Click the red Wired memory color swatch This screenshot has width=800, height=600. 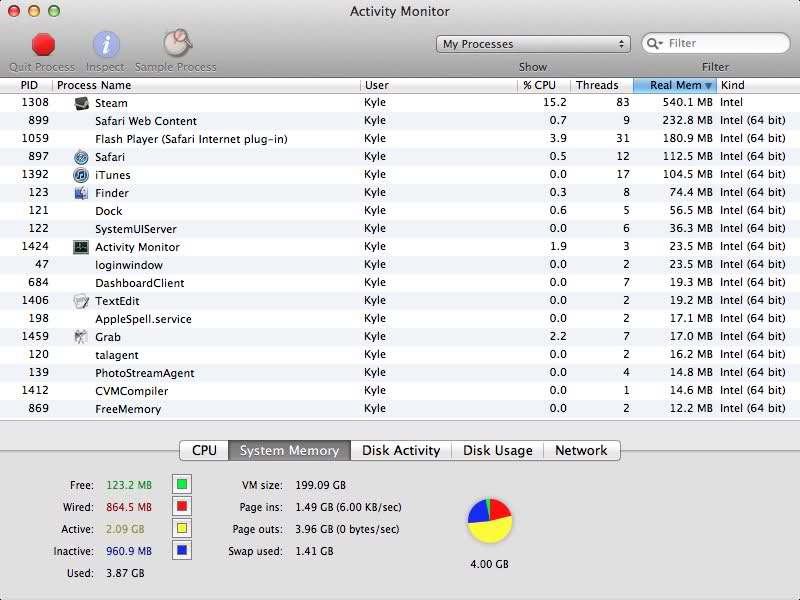pos(182,507)
